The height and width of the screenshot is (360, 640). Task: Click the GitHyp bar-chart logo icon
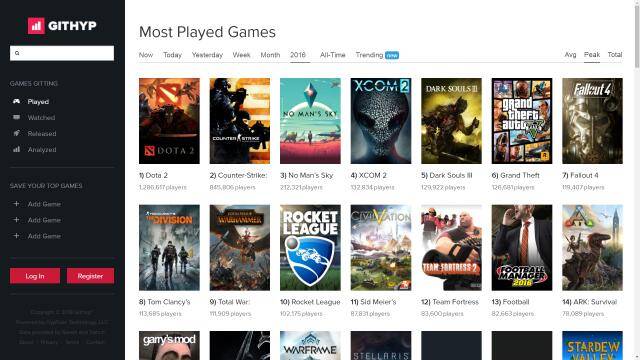[36, 26]
